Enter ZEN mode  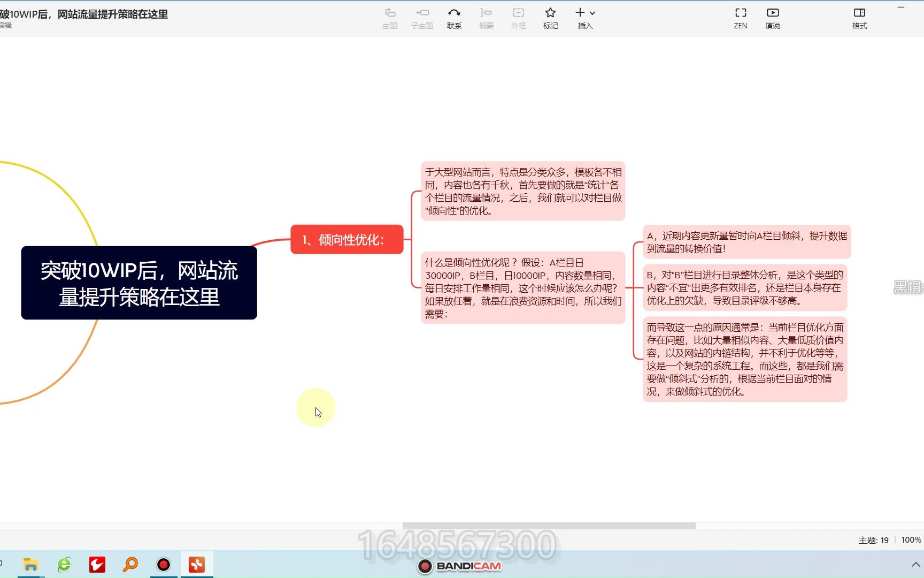point(741,18)
